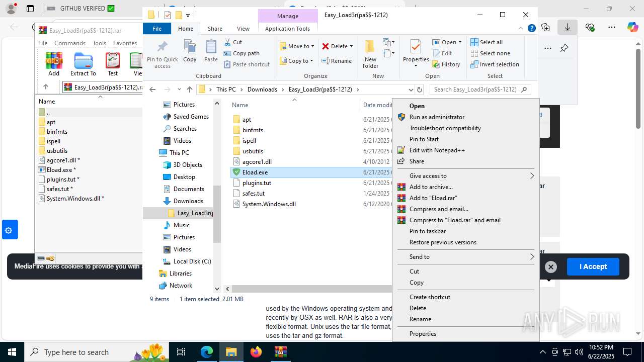The image size is (644, 362).
Task: Expand the Delete dropdown arrow
Action: click(x=351, y=46)
